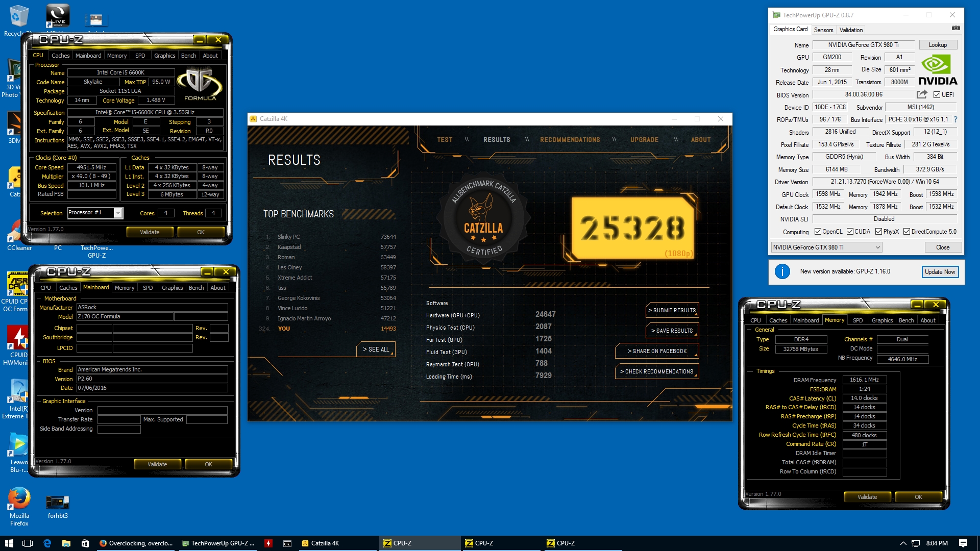Open the Recycle Bin desktop icon

19,20
